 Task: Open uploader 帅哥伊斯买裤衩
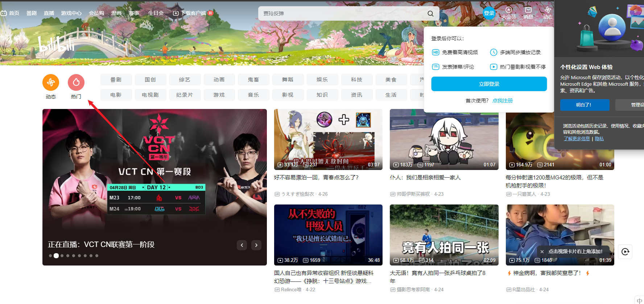click(413, 194)
